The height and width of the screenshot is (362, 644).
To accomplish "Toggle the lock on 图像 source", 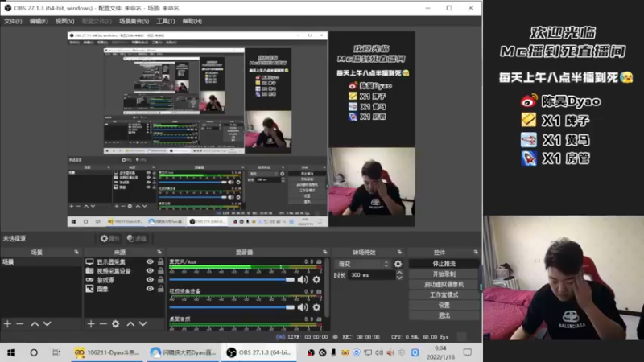I will (160, 289).
